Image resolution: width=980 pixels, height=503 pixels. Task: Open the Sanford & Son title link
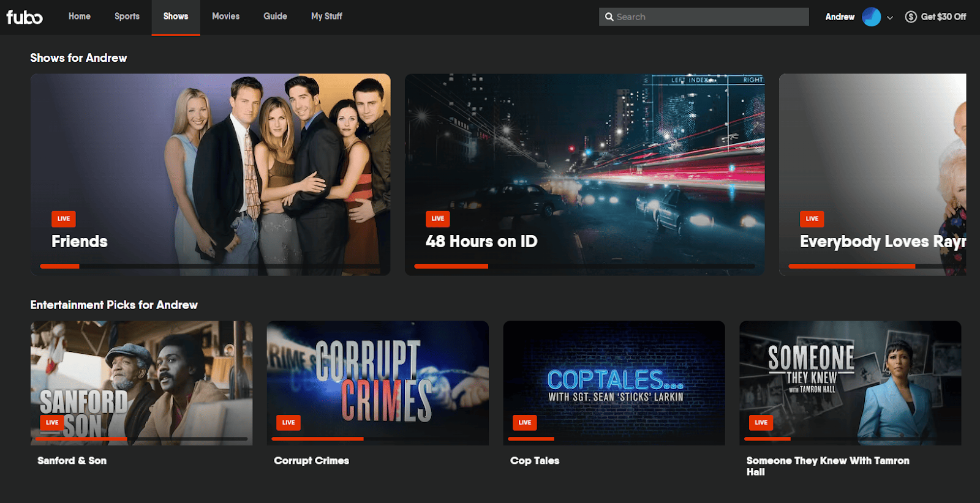coord(72,461)
